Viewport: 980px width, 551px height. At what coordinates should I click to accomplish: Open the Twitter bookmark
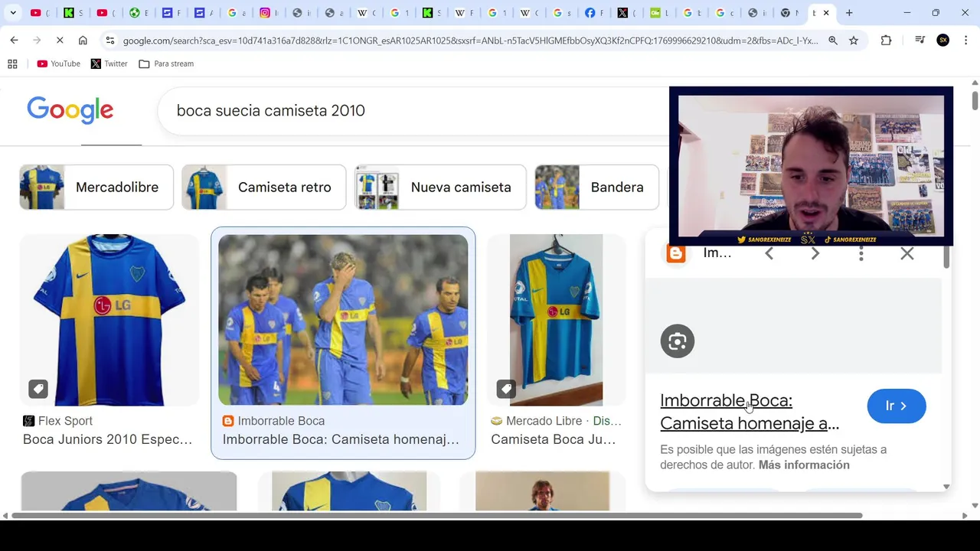tap(109, 64)
